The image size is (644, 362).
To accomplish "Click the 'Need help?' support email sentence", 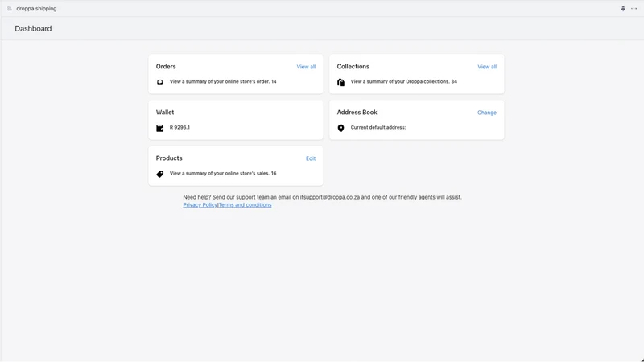I will [323, 197].
